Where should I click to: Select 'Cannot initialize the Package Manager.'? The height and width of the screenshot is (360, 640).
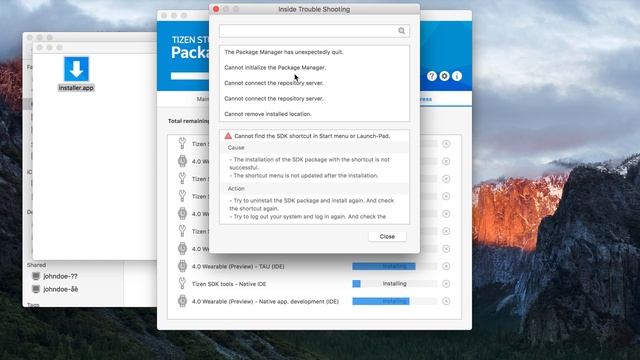coord(275,68)
